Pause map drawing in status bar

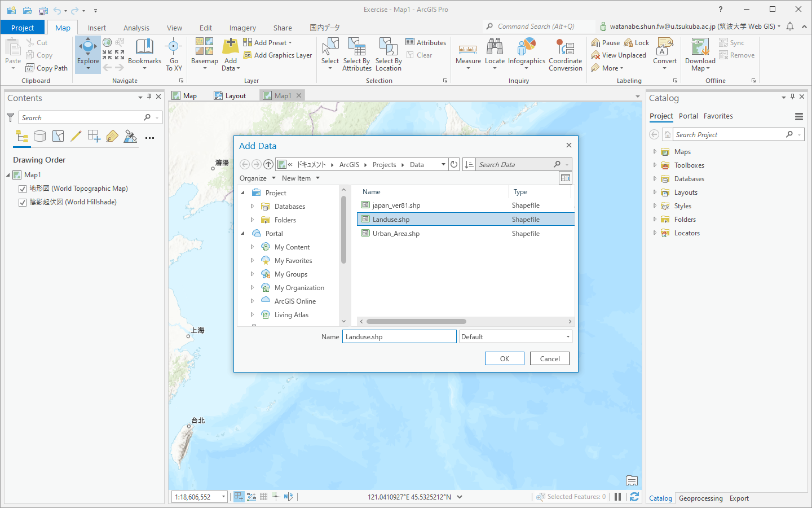[x=618, y=497]
